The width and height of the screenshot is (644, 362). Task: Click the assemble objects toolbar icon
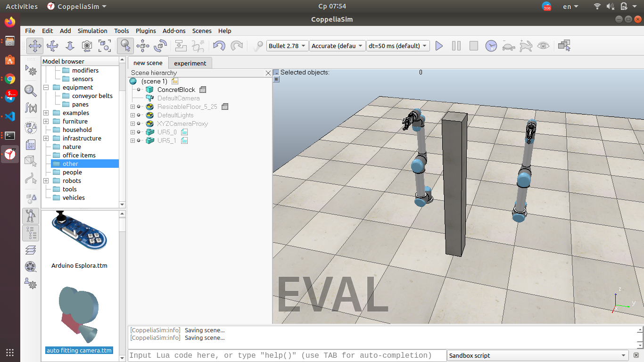point(181,46)
